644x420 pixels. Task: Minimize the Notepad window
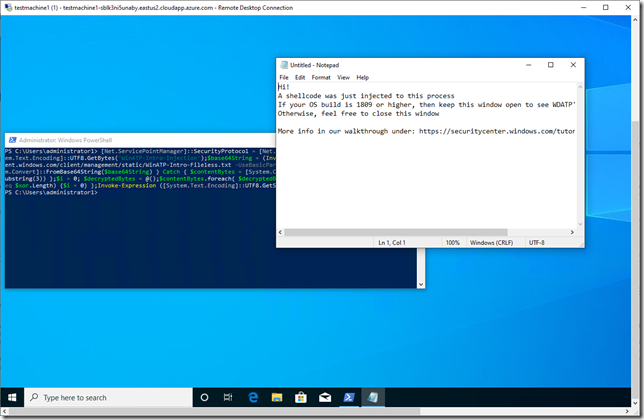(529, 65)
